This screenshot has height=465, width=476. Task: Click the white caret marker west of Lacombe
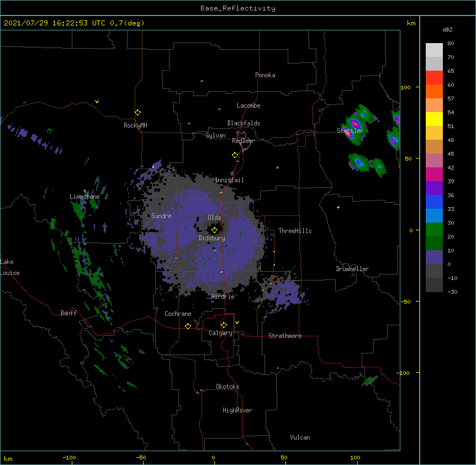219,109
